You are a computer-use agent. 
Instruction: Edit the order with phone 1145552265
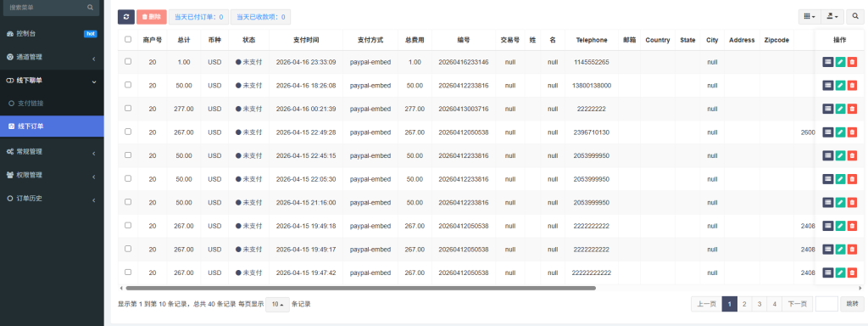(x=840, y=62)
